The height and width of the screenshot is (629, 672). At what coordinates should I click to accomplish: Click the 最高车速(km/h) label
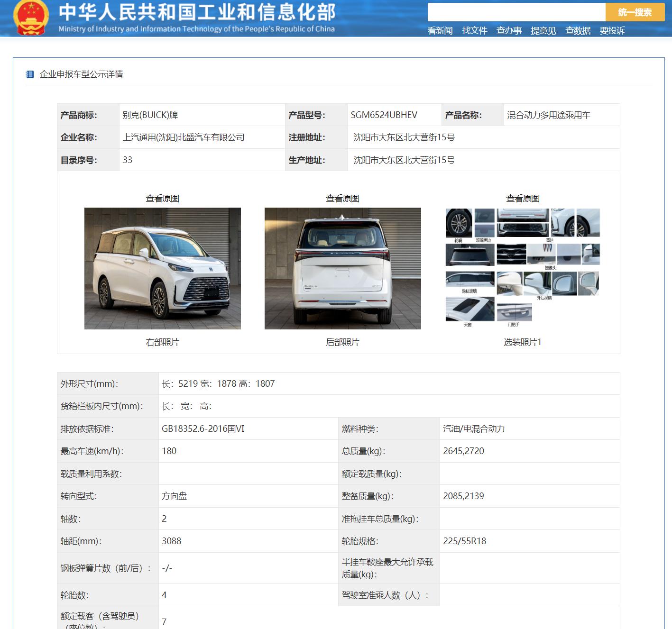pyautogui.click(x=92, y=451)
